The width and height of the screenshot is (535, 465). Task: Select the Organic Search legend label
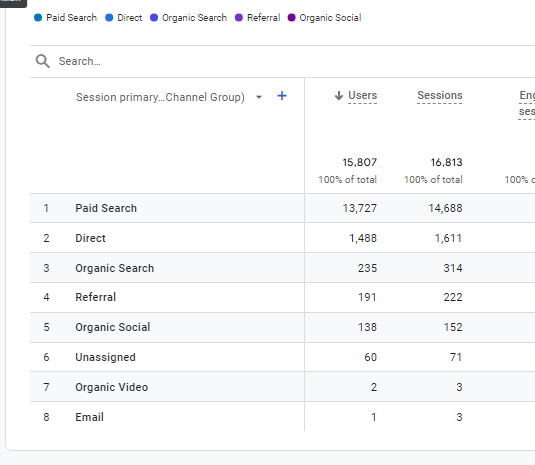194,18
